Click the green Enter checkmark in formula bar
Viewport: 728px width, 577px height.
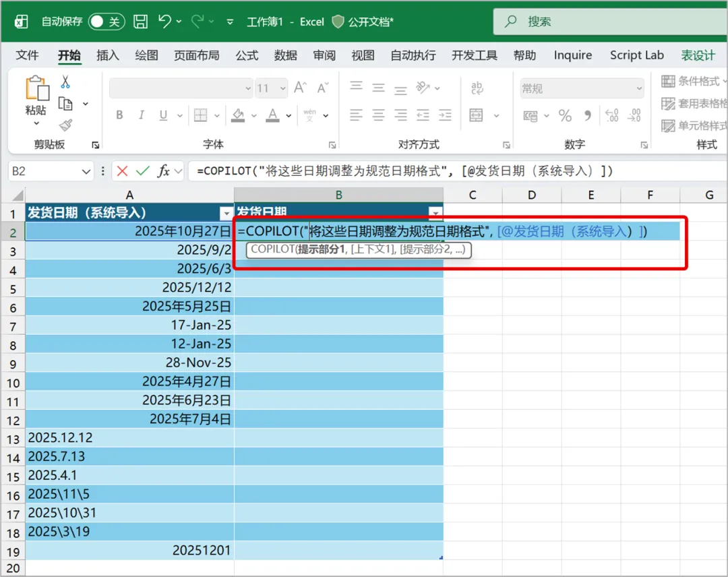(x=142, y=171)
